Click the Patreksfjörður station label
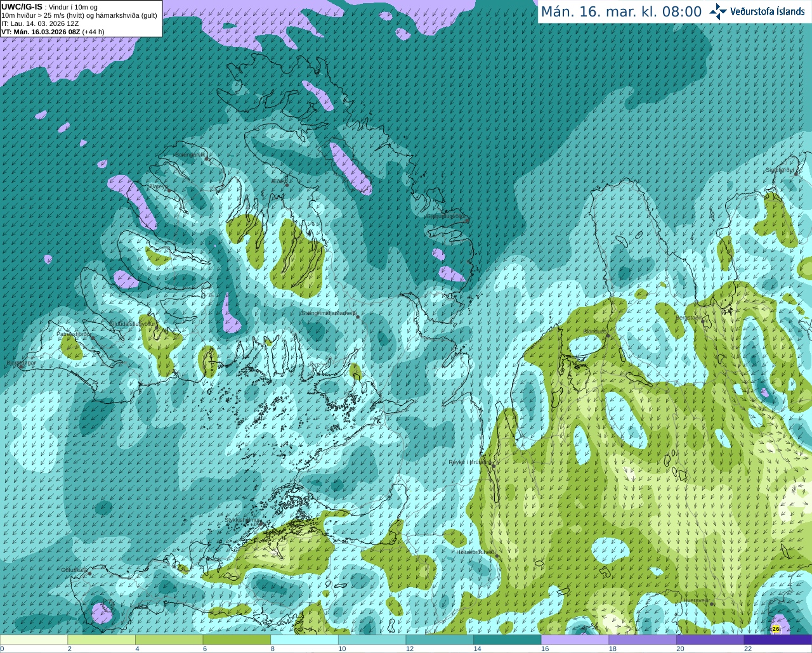This screenshot has width=812, height=653. click(x=74, y=333)
